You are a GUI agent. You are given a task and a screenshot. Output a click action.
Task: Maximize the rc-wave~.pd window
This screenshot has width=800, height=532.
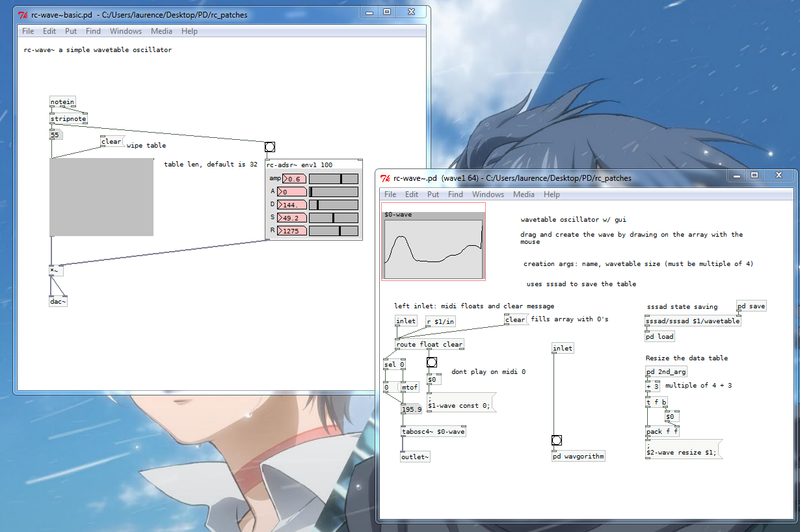(754, 176)
